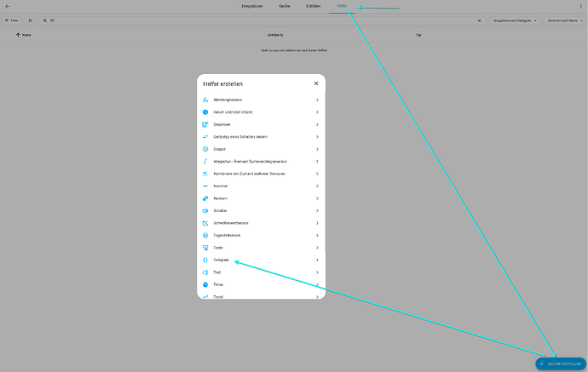Click the Random dice icon
The width and height of the screenshot is (588, 372).
pos(205,198)
